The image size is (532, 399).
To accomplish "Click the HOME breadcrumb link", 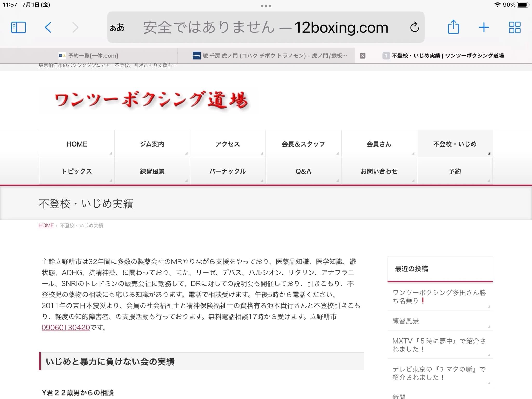I will 46,225.
